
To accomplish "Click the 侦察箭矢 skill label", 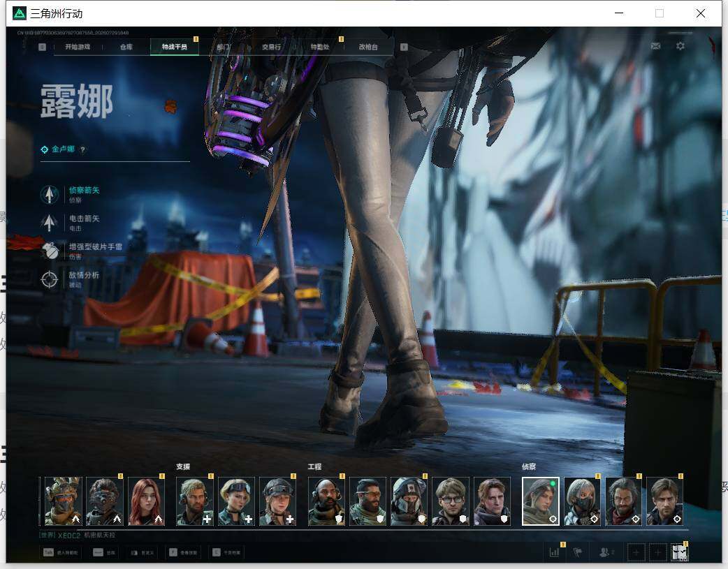I will click(84, 191).
